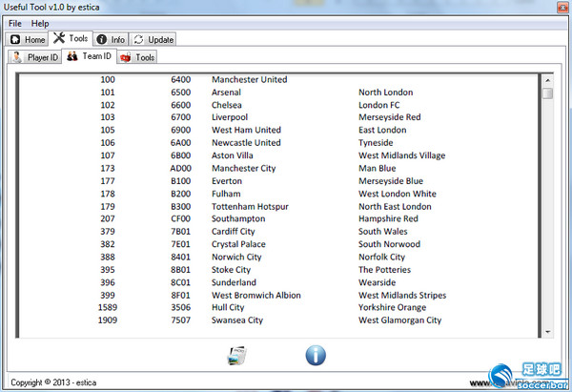Click hex value CF00 in list
572x392 pixels.
[x=180, y=218]
